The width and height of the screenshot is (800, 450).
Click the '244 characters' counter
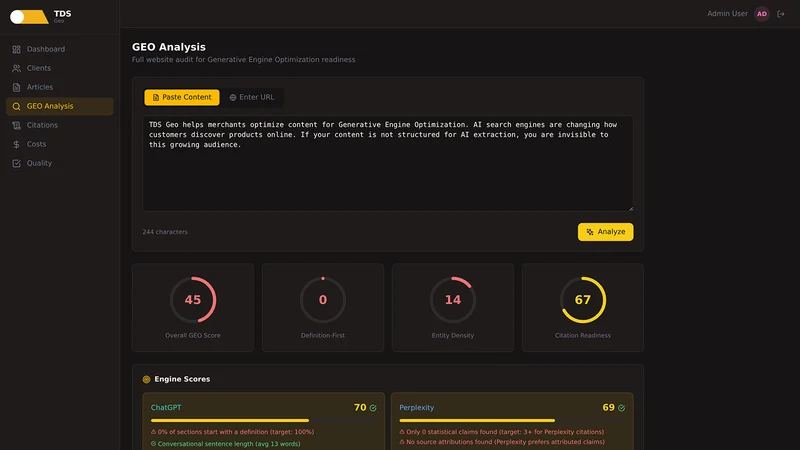tap(165, 232)
